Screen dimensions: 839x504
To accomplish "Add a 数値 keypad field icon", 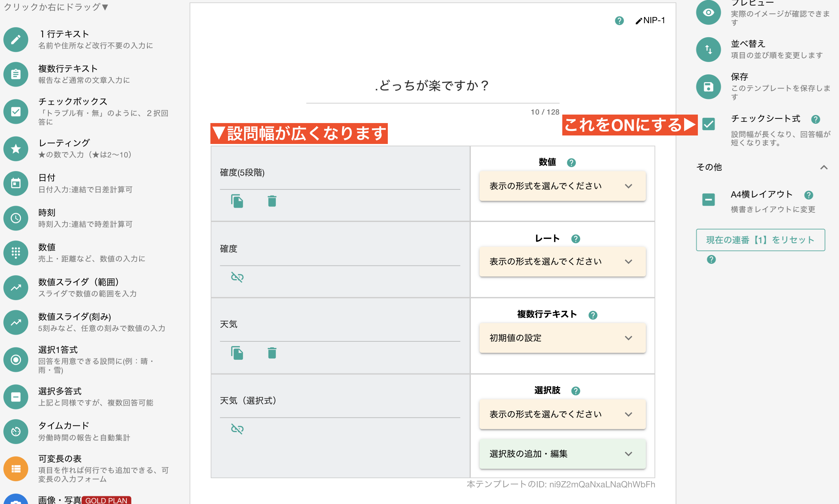I will pyautogui.click(x=16, y=253).
